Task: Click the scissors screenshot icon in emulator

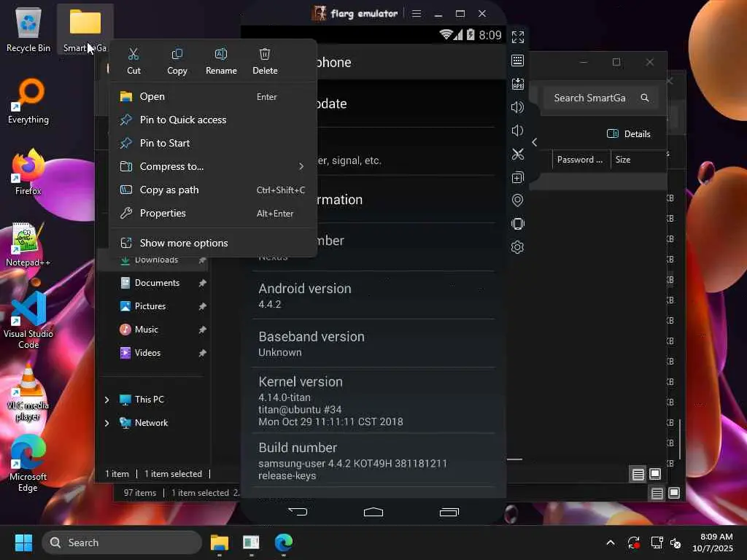Action: point(518,154)
